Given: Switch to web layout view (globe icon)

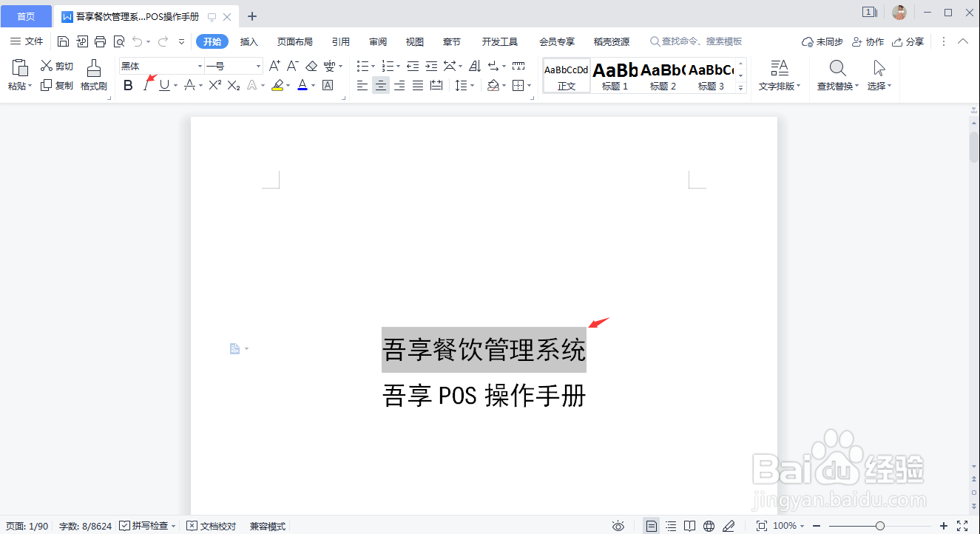Looking at the screenshot, I should (x=709, y=526).
